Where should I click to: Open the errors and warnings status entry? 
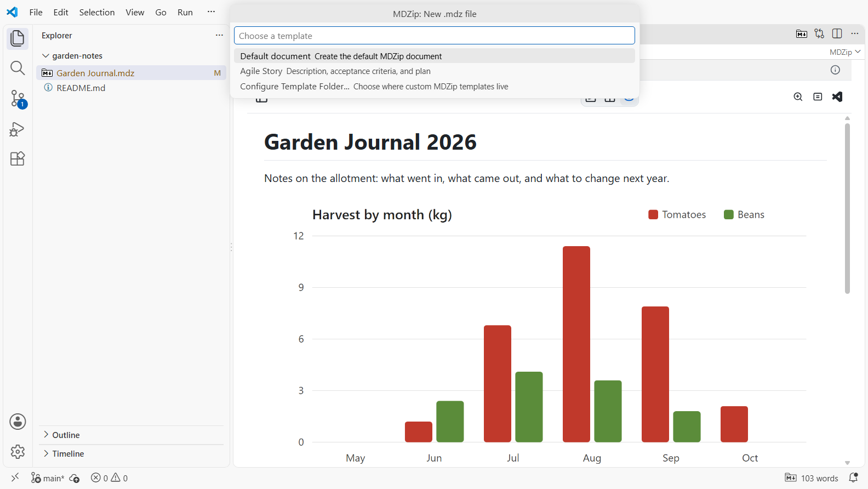tap(109, 478)
